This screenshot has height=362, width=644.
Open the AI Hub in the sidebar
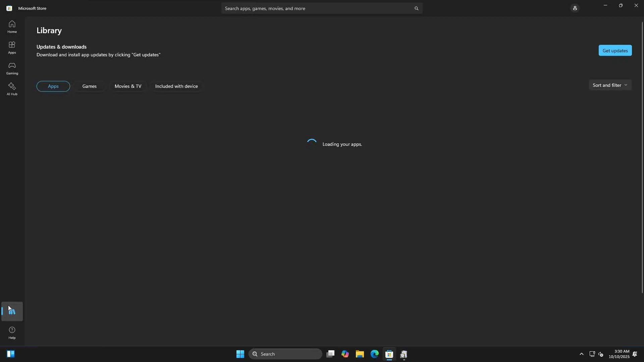(x=12, y=89)
